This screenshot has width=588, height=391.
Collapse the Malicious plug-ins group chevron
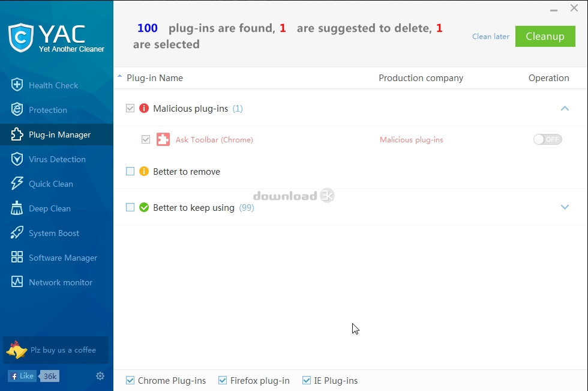565,109
